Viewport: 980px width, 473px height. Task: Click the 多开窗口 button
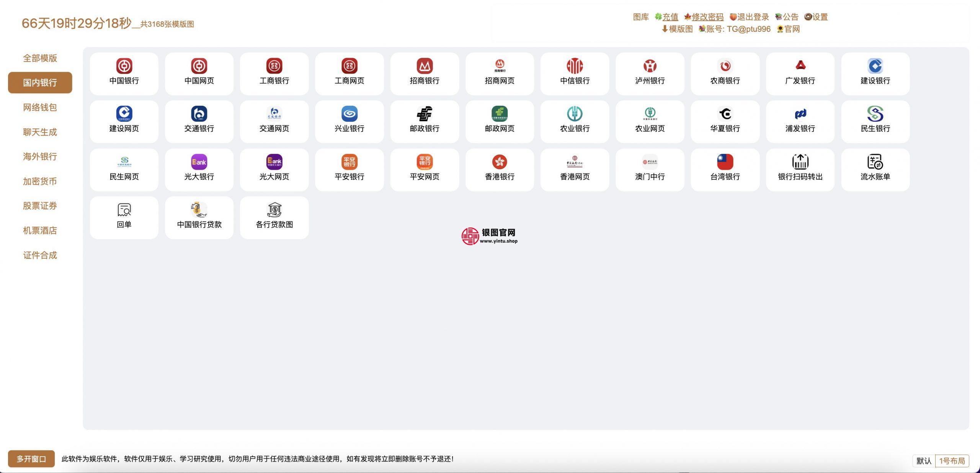coord(31,459)
